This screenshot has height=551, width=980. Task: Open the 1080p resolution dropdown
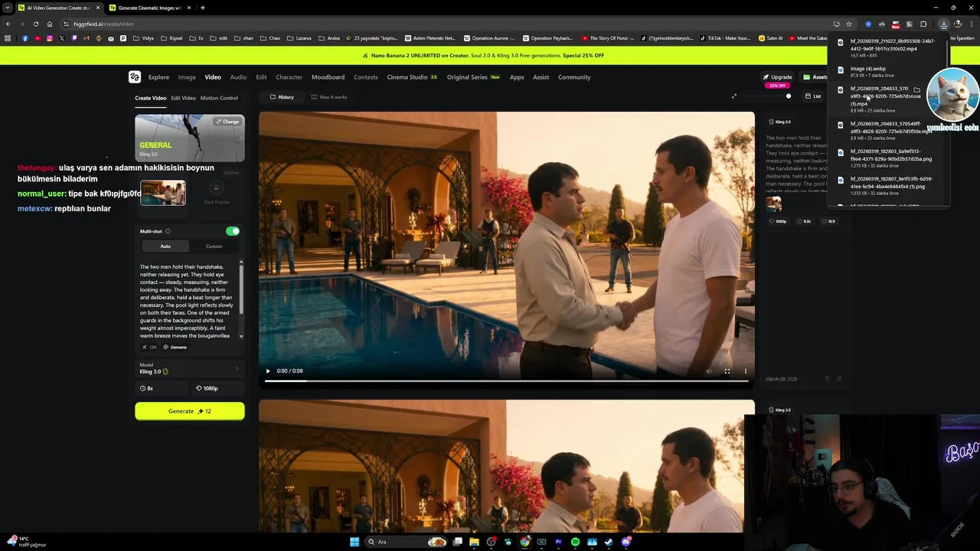pos(217,389)
